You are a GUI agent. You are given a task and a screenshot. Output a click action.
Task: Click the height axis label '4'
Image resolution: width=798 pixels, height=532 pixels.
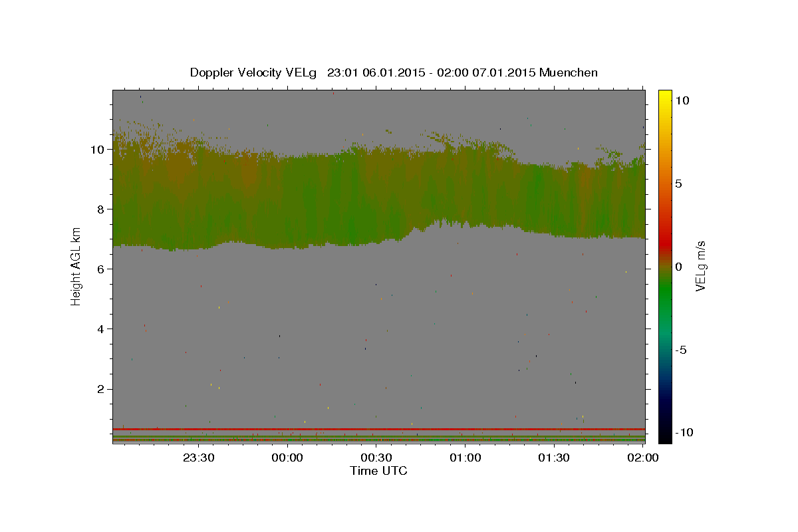click(x=102, y=329)
